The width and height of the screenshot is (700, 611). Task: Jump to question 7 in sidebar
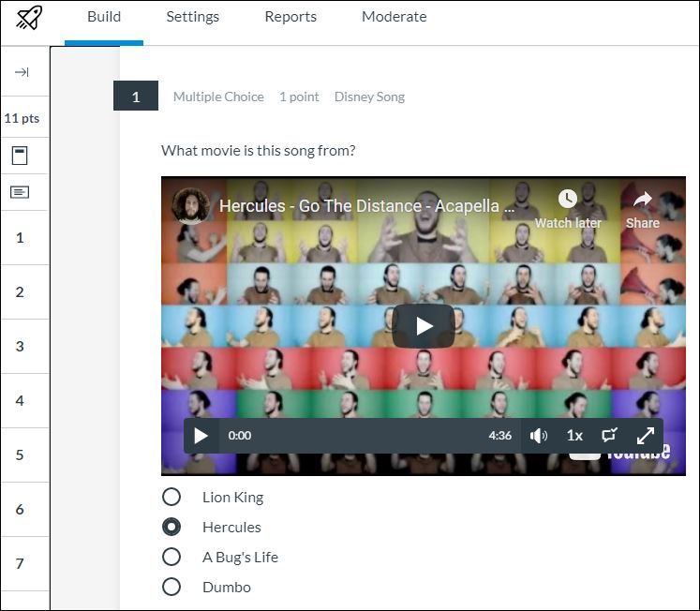pyautogui.click(x=20, y=564)
